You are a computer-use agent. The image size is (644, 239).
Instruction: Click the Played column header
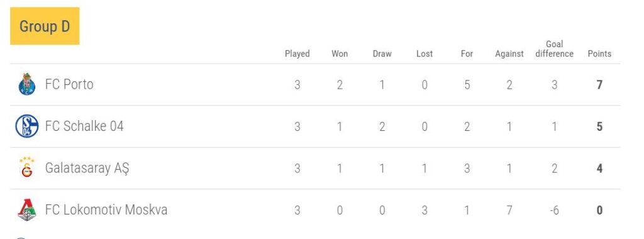click(x=297, y=54)
